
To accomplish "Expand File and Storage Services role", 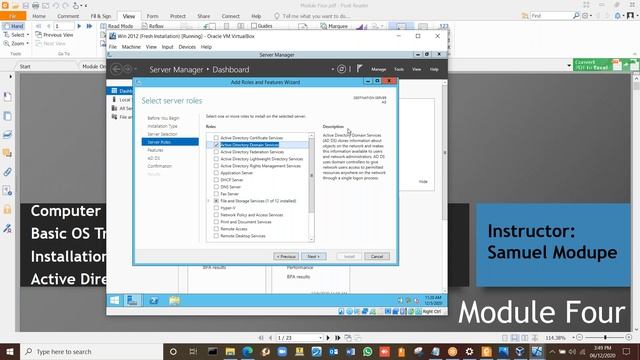I will point(209,201).
